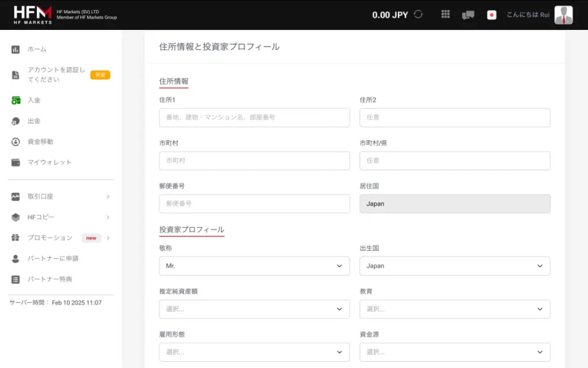Open the 資金源 dropdown
This screenshot has width=588, height=368.
point(455,352)
